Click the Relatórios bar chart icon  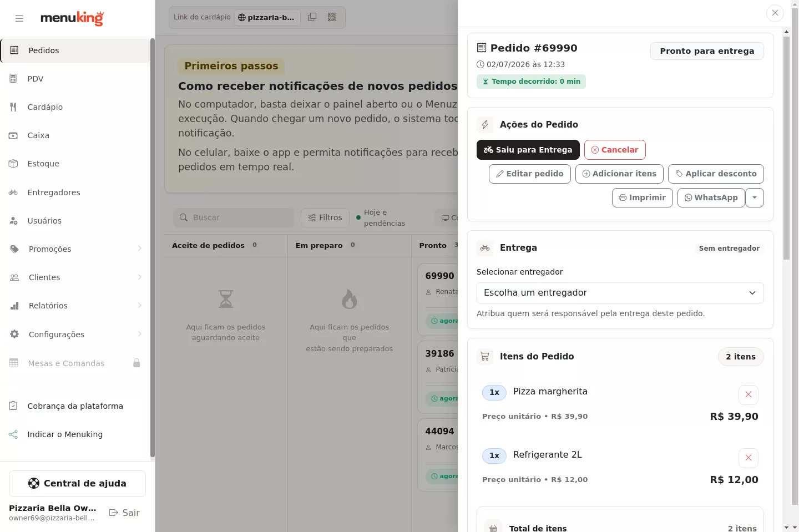click(x=14, y=306)
